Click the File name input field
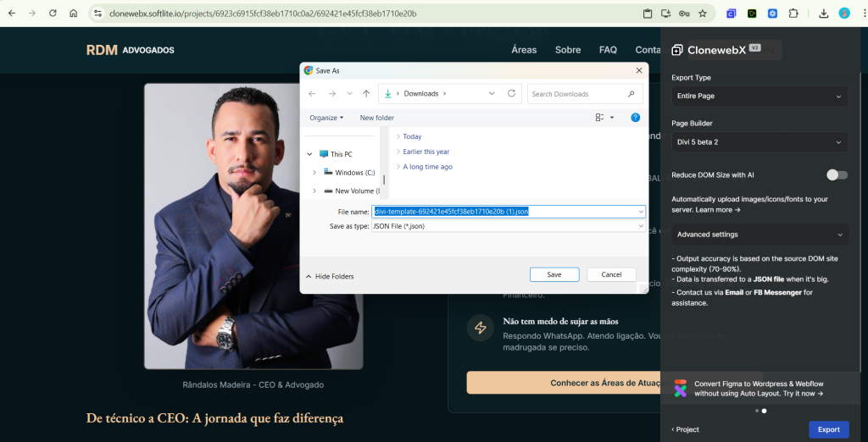Image resolution: width=868 pixels, height=442 pixels. click(504, 212)
